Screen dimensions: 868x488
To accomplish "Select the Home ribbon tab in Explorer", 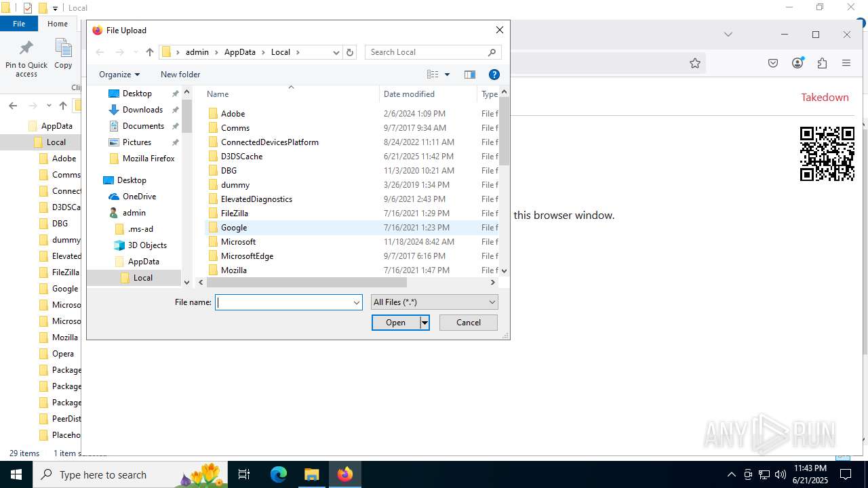I will coord(58,24).
